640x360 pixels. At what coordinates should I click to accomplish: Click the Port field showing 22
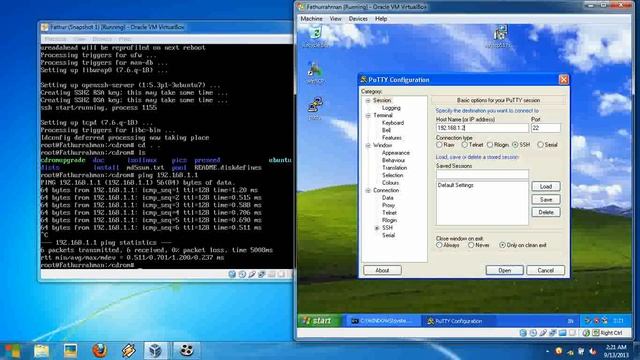pos(546,128)
